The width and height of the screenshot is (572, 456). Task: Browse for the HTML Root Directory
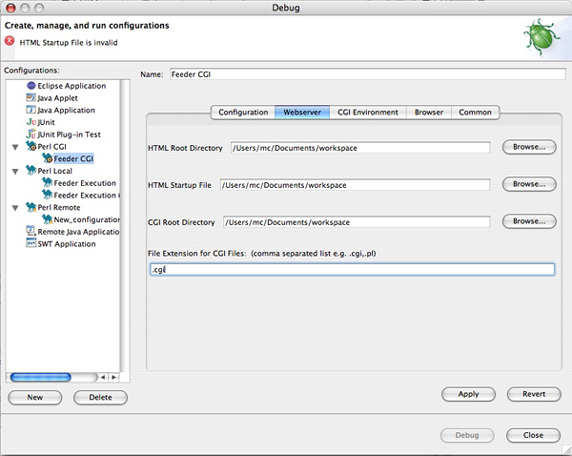coord(529,147)
